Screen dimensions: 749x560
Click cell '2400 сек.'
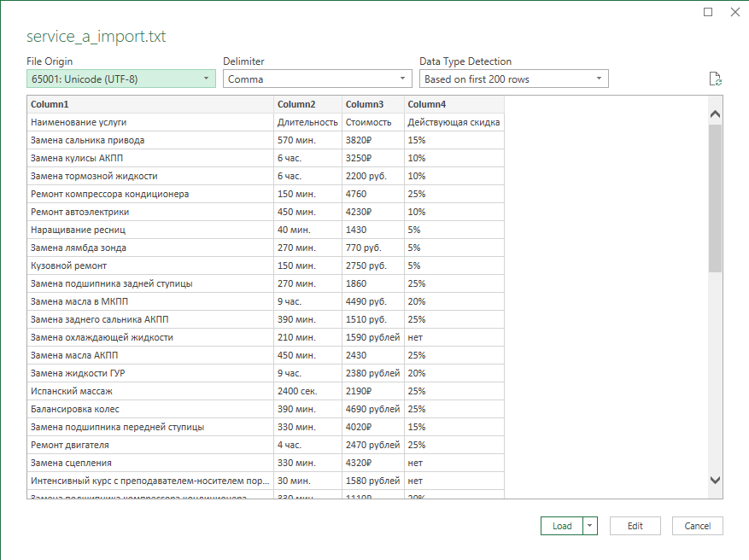pos(307,391)
